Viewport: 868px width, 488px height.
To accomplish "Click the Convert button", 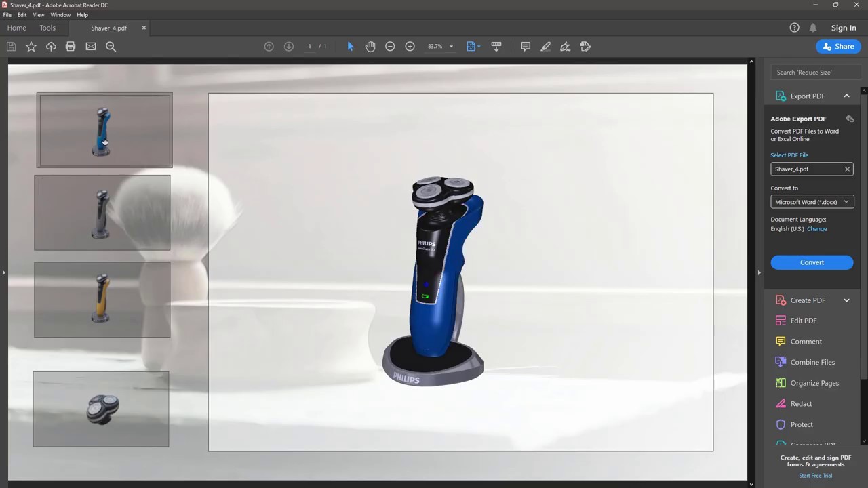I will pyautogui.click(x=812, y=262).
